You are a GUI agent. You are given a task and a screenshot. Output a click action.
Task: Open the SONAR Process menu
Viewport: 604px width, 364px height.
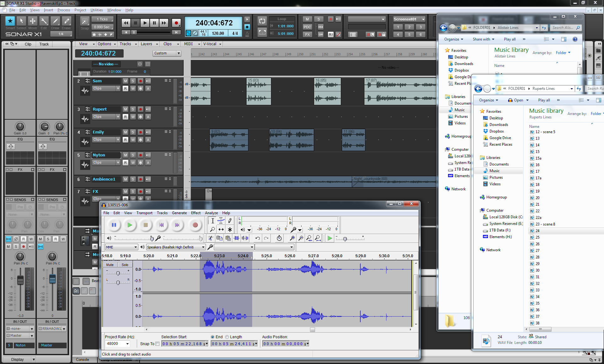coord(64,10)
